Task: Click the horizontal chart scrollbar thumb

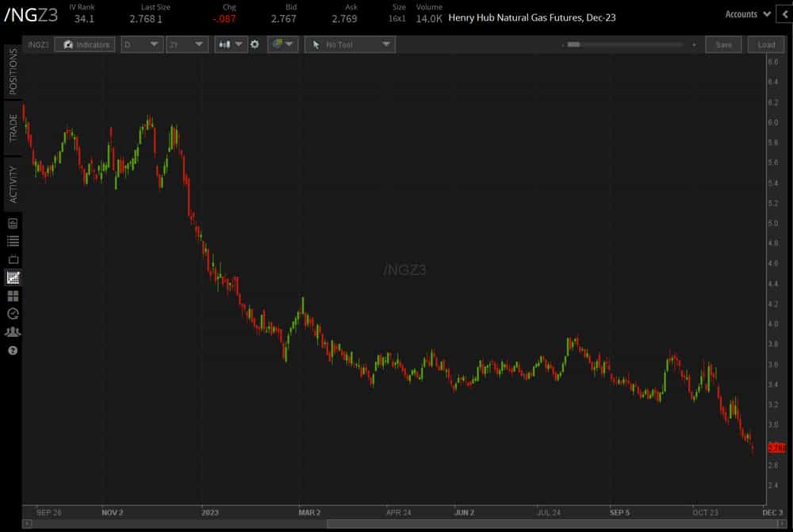Action: [554, 524]
